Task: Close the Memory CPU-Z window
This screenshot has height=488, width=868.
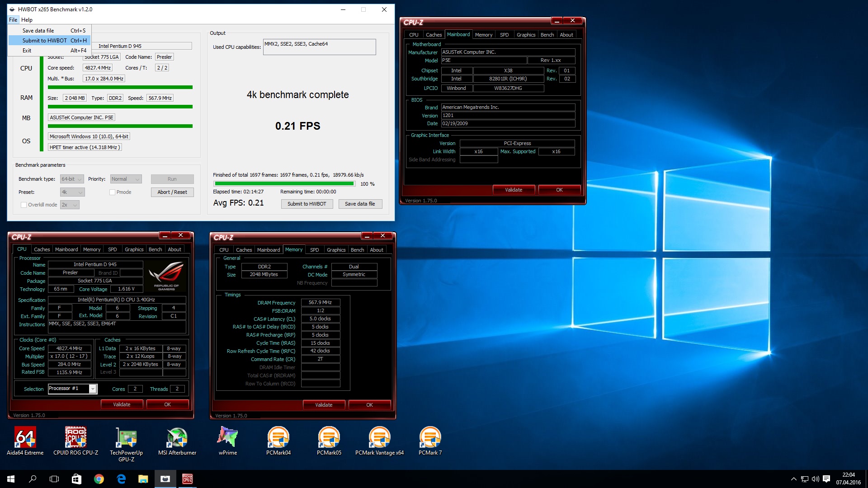Action: point(382,235)
